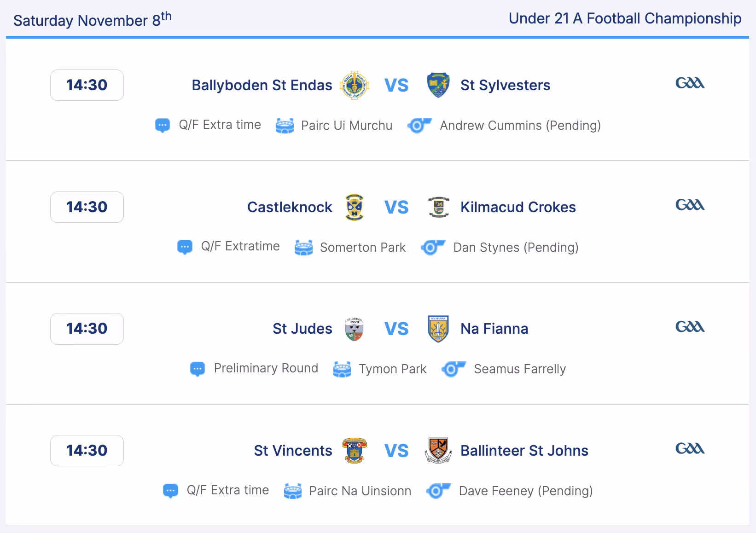
Task: Click the Na Fianna club crest
Action: tap(438, 329)
